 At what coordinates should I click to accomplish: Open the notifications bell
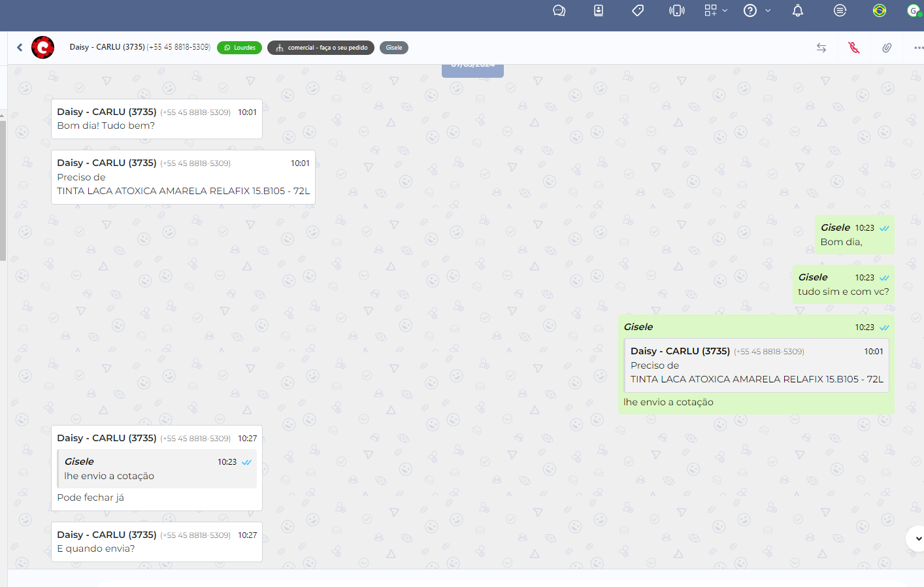[x=798, y=10]
